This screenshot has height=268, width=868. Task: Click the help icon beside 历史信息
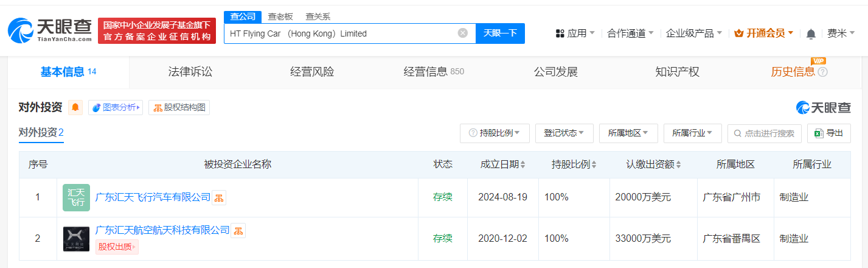[823, 72]
